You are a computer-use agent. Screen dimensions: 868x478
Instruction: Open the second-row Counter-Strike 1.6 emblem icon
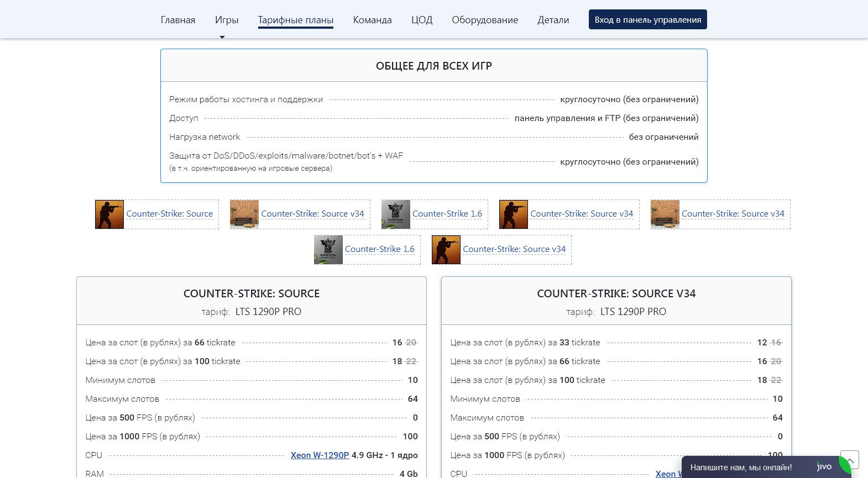click(x=328, y=250)
